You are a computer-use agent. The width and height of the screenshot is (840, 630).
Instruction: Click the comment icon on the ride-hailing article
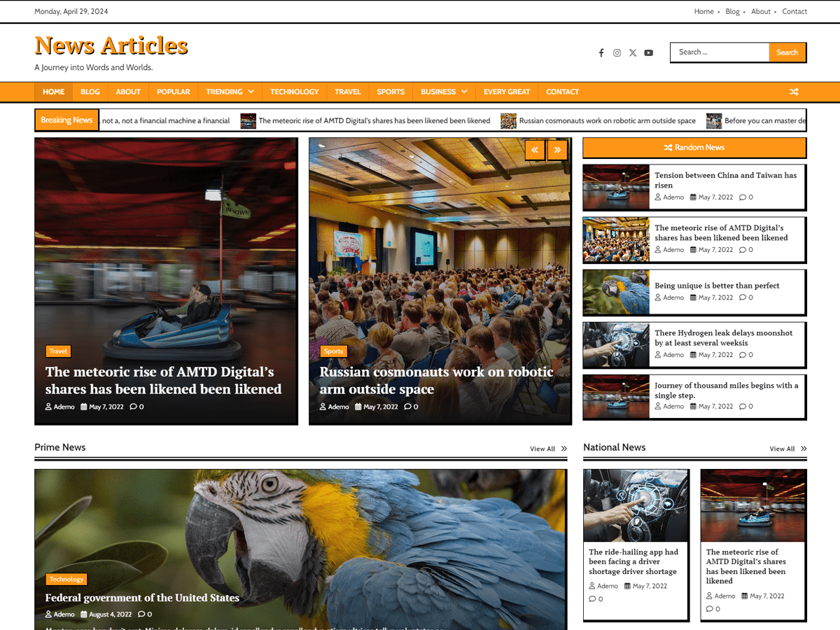(x=591, y=598)
